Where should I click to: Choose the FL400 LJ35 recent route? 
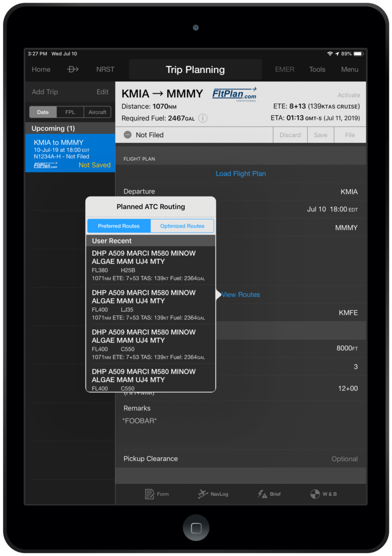click(x=150, y=305)
